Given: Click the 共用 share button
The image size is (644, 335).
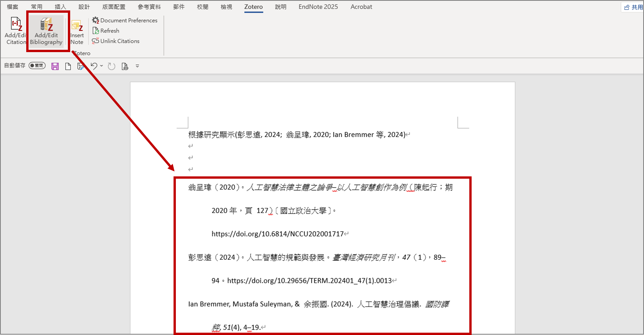Looking at the screenshot, I should pyautogui.click(x=633, y=7).
